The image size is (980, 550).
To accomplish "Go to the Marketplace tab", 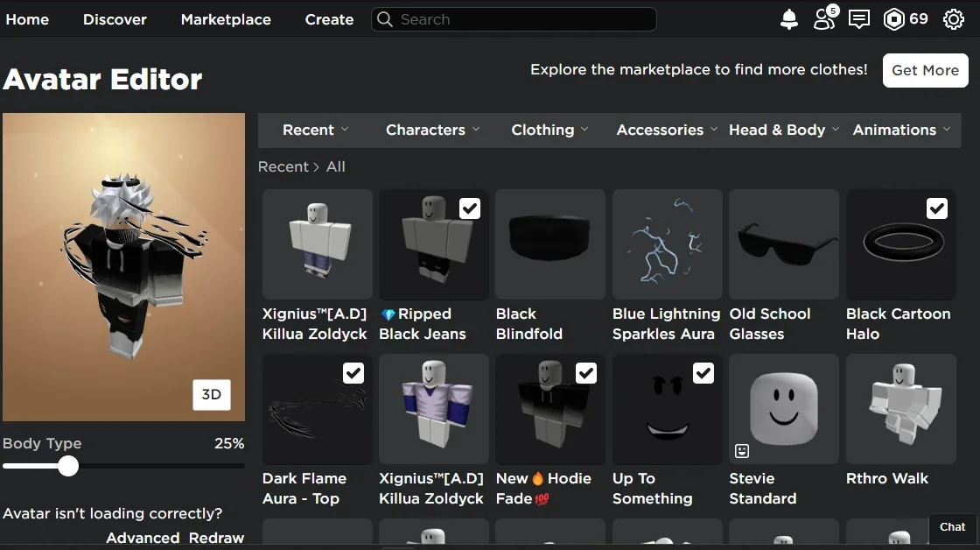I will (x=226, y=19).
